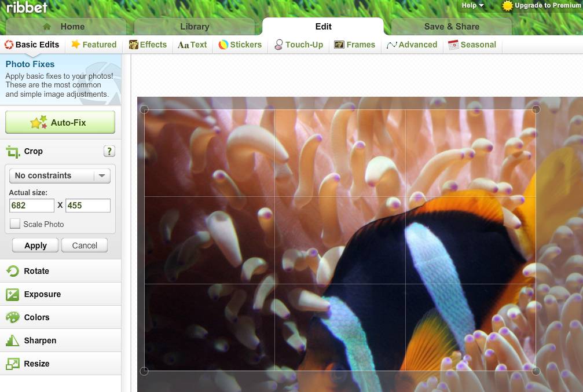Open the No constraints dropdown
This screenshot has height=392, width=583.
pos(60,175)
